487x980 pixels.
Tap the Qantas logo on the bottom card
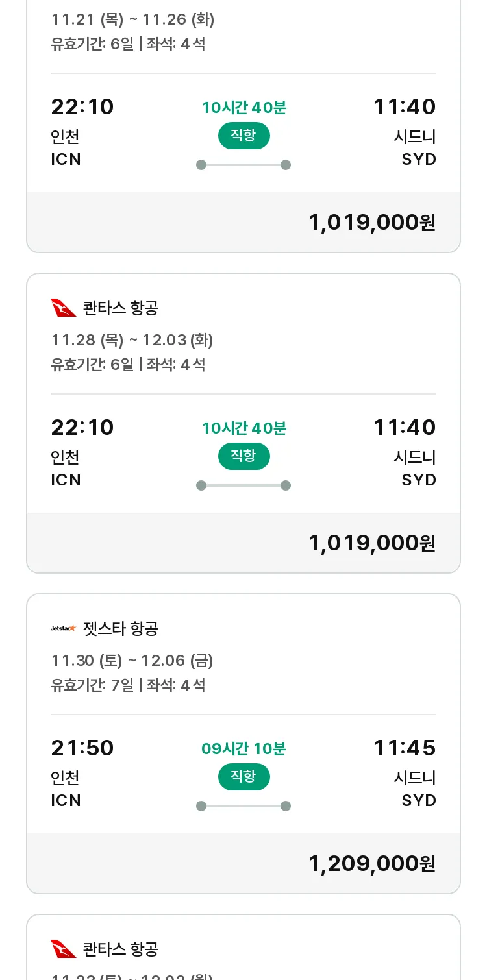(x=64, y=949)
